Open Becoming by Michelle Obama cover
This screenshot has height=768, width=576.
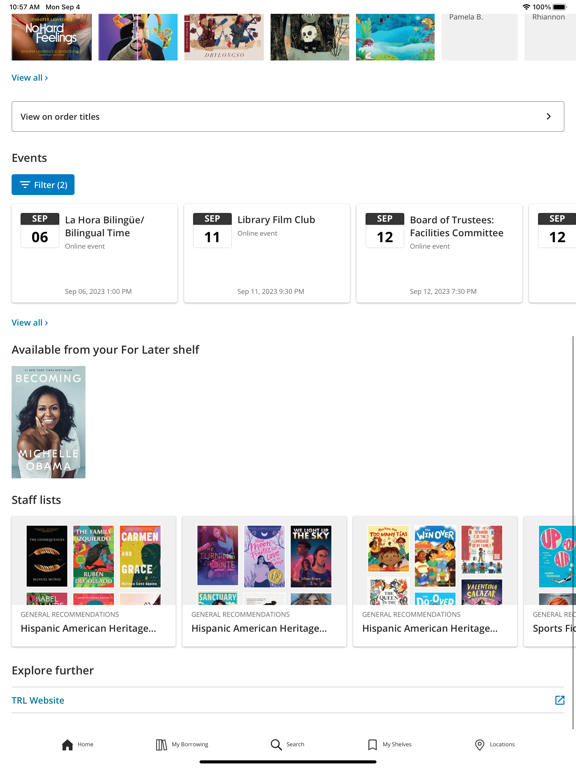(x=48, y=422)
